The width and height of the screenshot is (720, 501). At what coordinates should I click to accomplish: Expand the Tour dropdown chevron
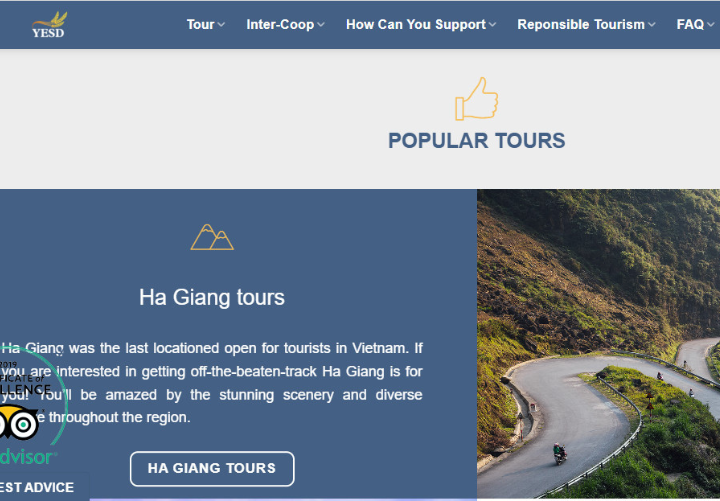(221, 25)
